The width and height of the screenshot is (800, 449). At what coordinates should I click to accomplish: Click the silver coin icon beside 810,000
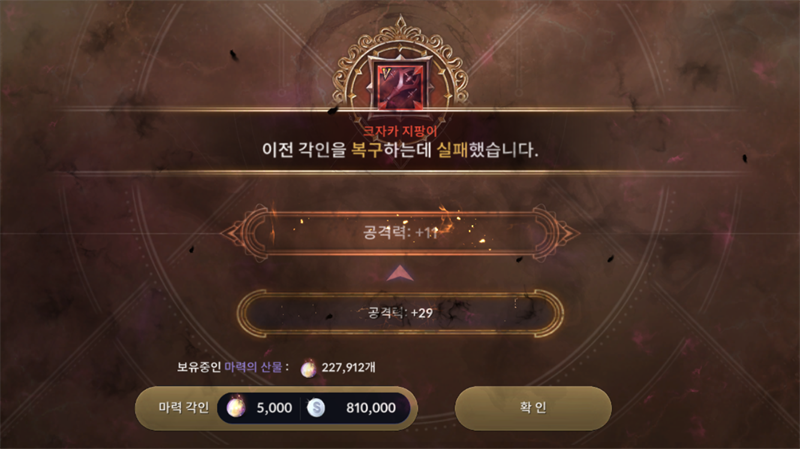(x=316, y=408)
